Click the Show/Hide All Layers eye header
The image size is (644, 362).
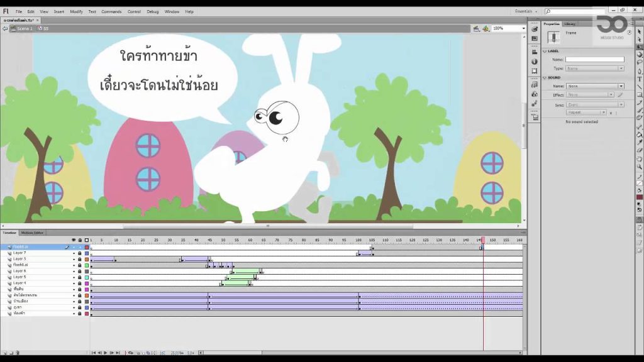click(x=74, y=240)
